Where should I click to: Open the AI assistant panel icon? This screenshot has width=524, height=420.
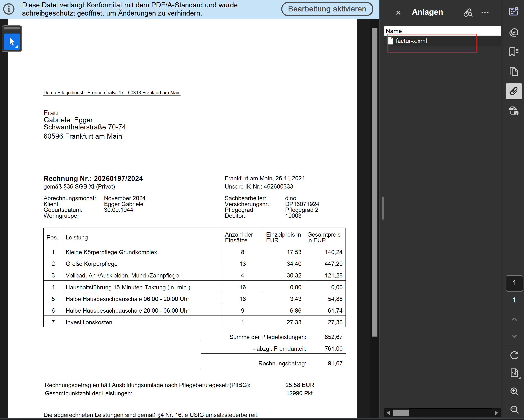click(514, 11)
